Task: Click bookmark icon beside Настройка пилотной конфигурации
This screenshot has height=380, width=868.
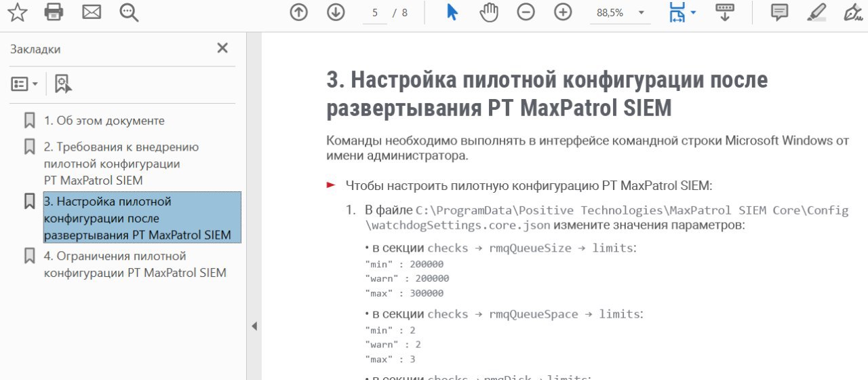Action: point(29,202)
